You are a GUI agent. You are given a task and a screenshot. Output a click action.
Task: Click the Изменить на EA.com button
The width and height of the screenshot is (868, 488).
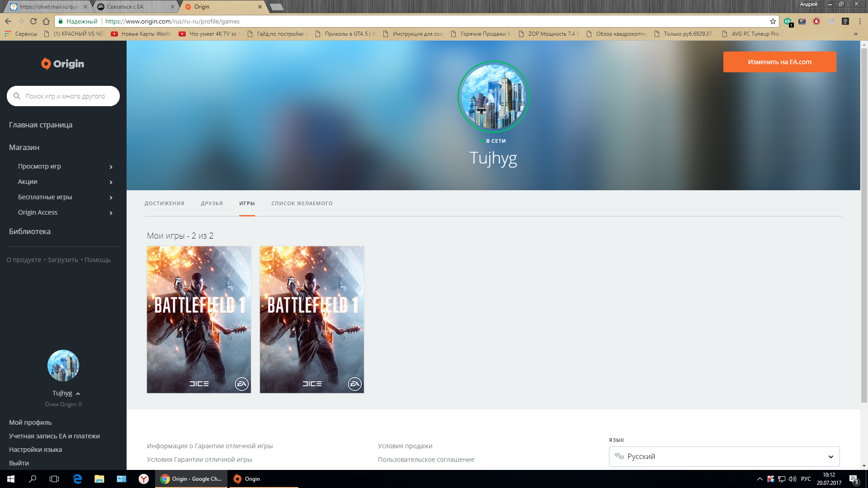pyautogui.click(x=779, y=62)
